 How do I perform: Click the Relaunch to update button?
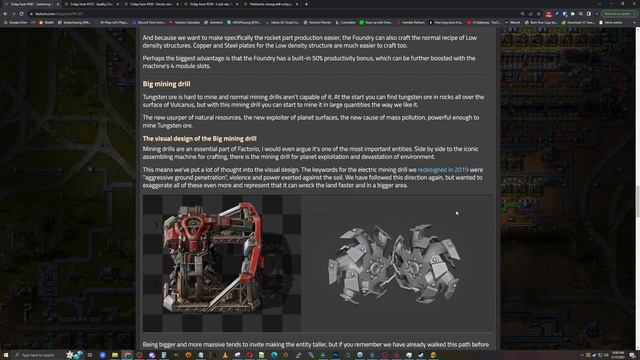(x=618, y=13)
